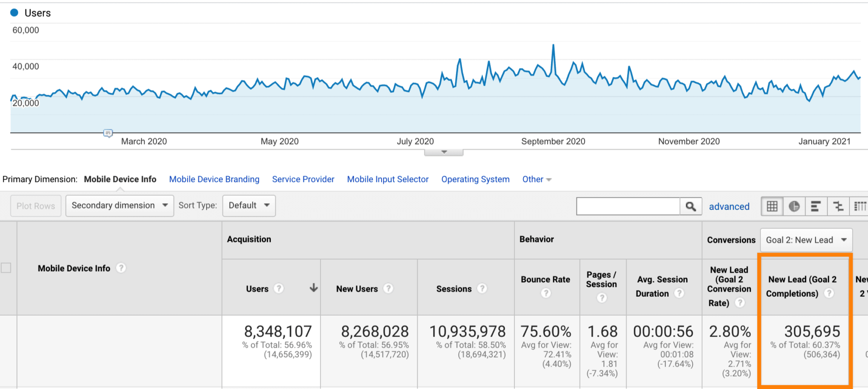Open the advanced filter link
868x389 pixels.
pyautogui.click(x=729, y=207)
